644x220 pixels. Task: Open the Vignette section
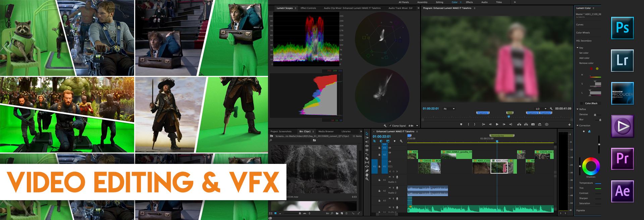point(581,211)
